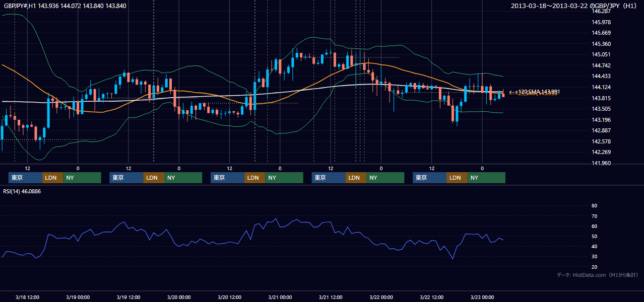Screen dimensions: 644x302
Task: Select the NY session box above 3/21 00:00
Action: 284,178
